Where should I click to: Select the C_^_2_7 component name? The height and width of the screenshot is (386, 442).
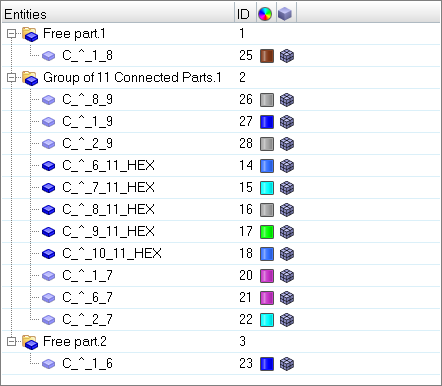tap(87, 320)
